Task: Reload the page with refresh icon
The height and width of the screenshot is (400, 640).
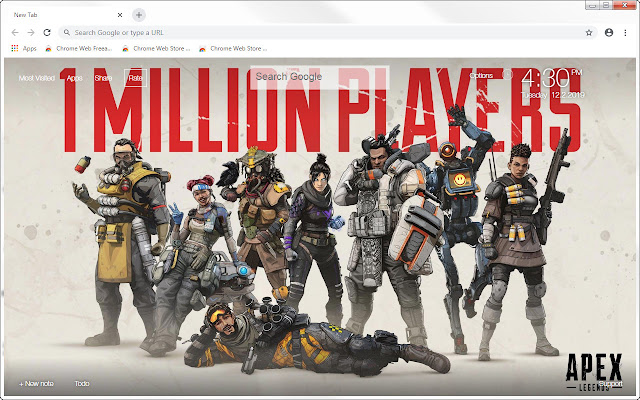Action: point(47,33)
